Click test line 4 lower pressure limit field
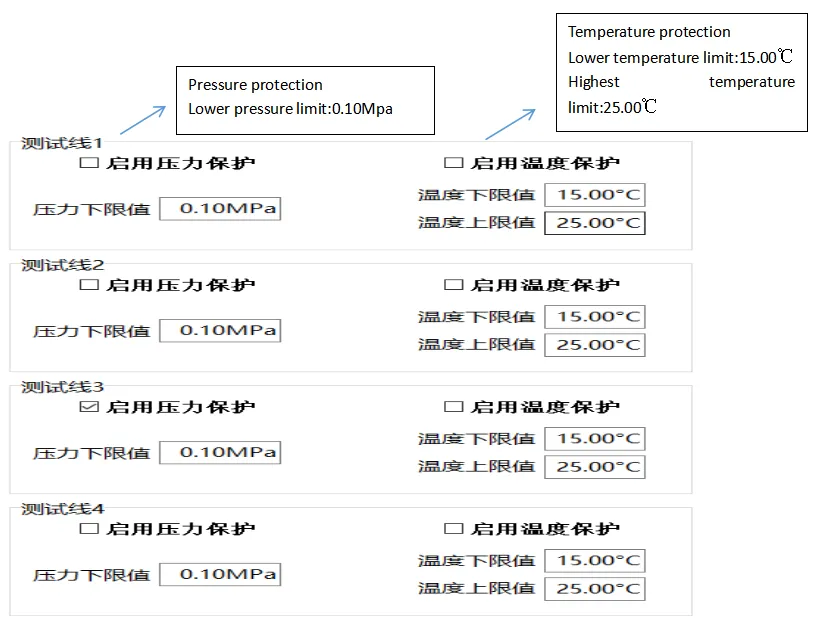The width and height of the screenshot is (814, 626). (220, 575)
